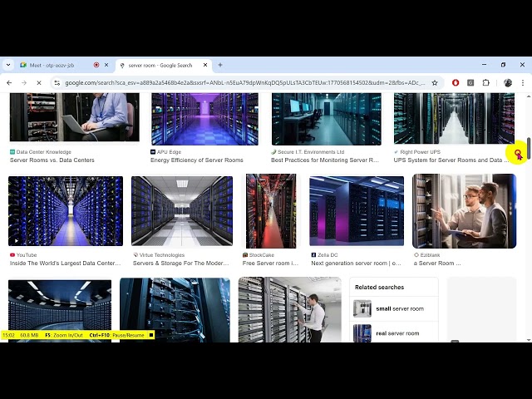
Task: Click the APU Edge source label
Action: click(166, 152)
